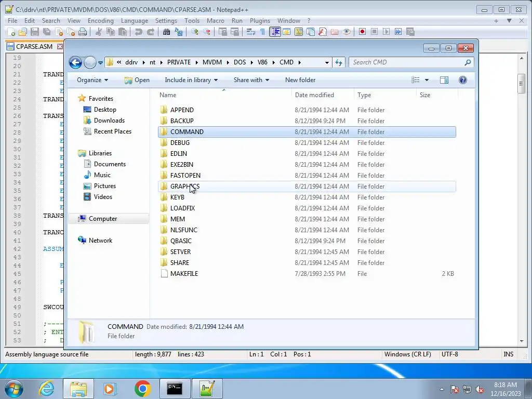Click arrow after DOS in address breadcrumb
This screenshot has width=532, height=399.
(252, 62)
